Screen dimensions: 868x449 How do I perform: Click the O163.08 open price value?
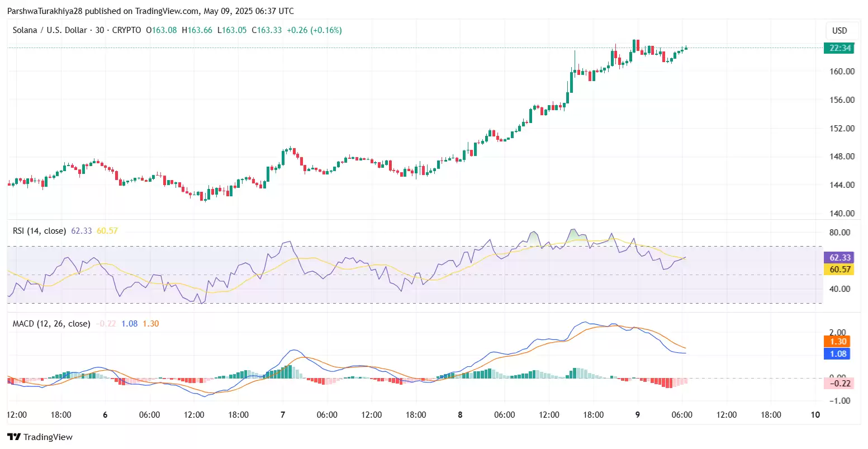tap(162, 30)
